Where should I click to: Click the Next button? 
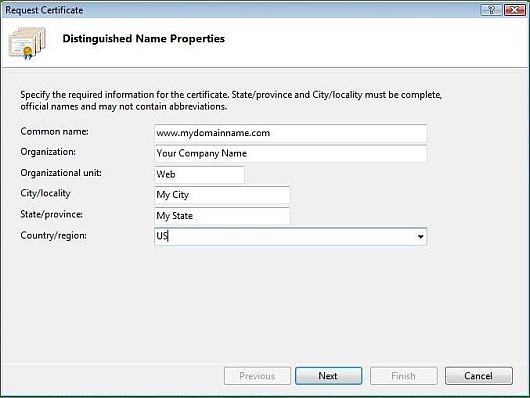[328, 376]
